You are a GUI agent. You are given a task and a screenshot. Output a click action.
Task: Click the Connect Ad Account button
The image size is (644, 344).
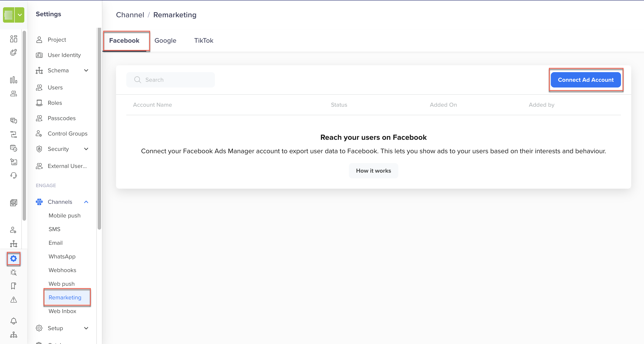click(x=586, y=80)
